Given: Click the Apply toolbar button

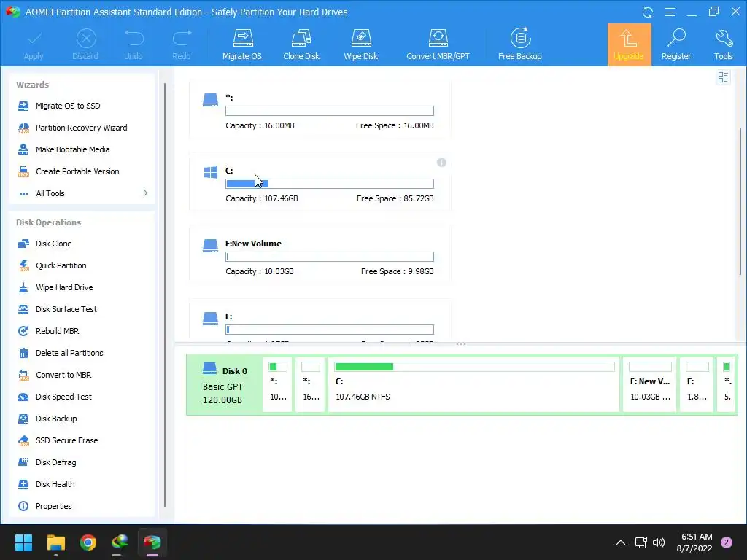Looking at the screenshot, I should tap(34, 44).
